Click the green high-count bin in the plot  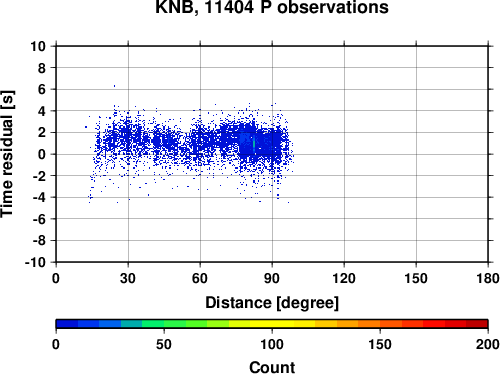pos(254,143)
